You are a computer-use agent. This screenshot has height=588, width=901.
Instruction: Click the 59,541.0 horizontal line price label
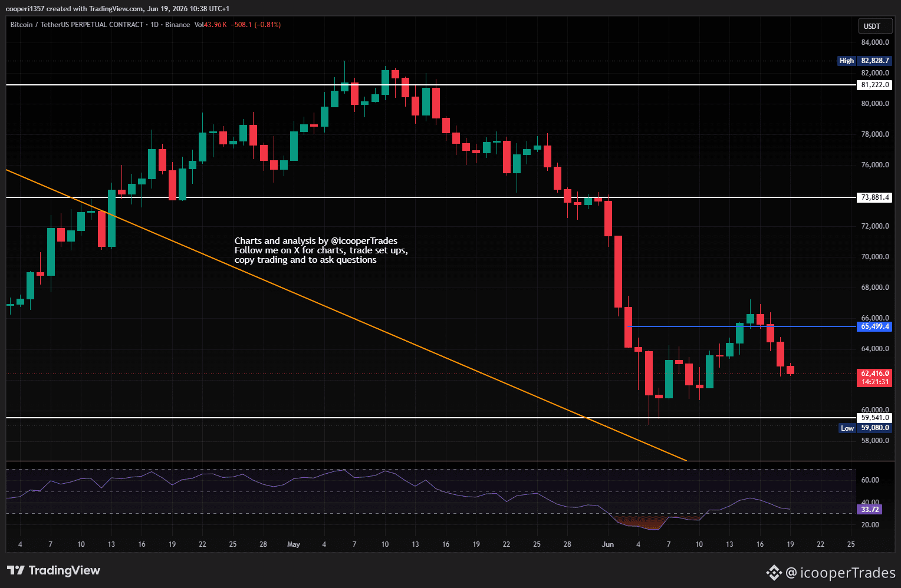875,418
